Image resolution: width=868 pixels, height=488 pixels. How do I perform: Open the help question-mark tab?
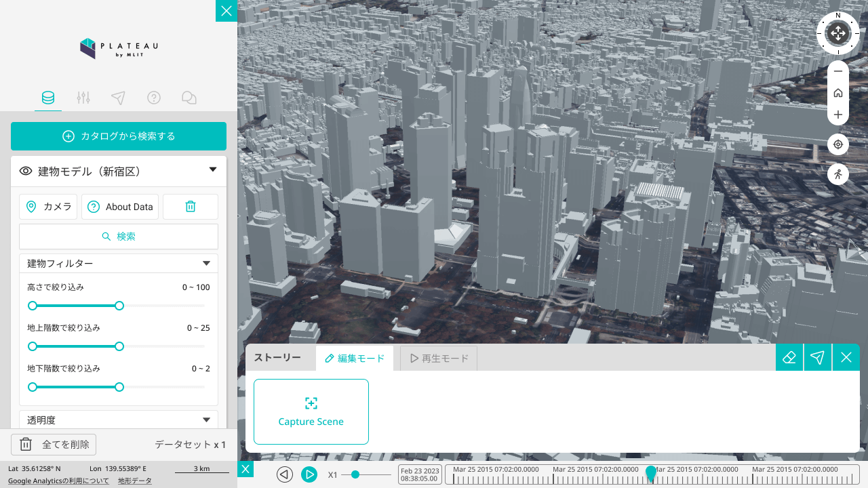(x=154, y=98)
